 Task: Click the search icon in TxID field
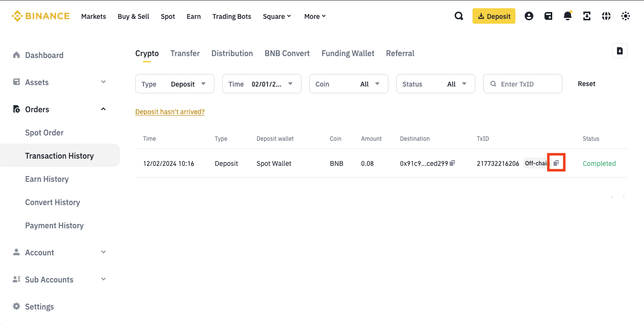[493, 84]
